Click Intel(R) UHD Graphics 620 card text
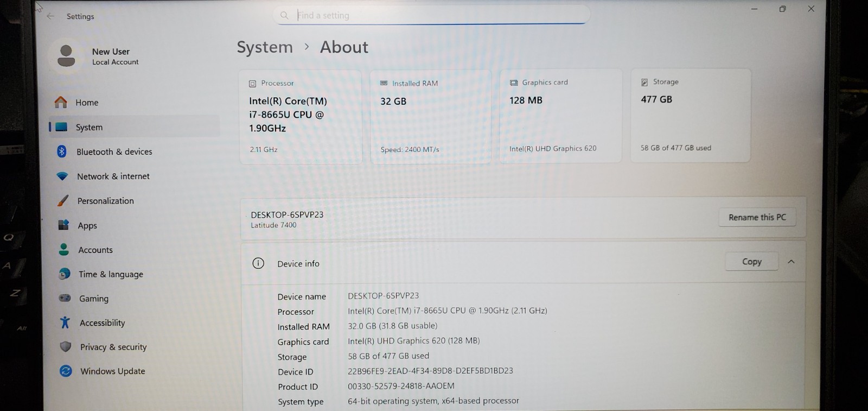The width and height of the screenshot is (868, 411). point(553,148)
